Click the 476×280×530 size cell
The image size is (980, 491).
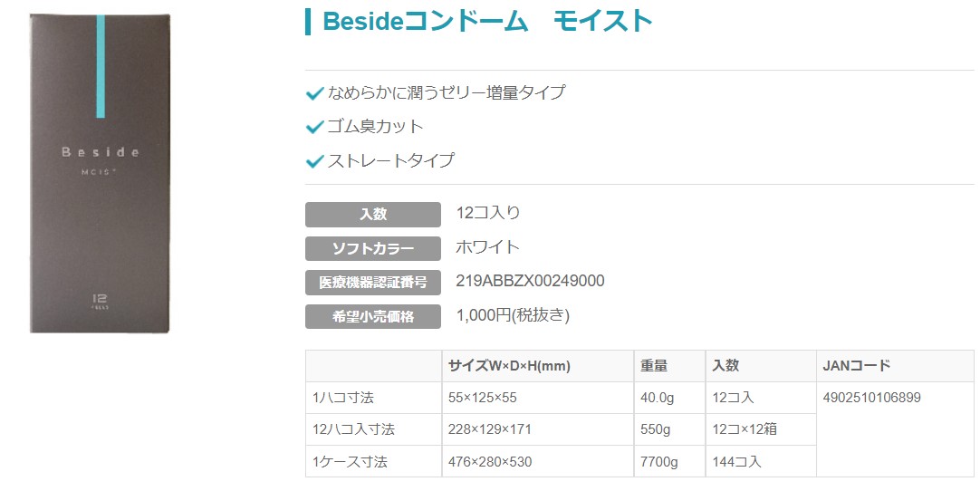pos(490,461)
